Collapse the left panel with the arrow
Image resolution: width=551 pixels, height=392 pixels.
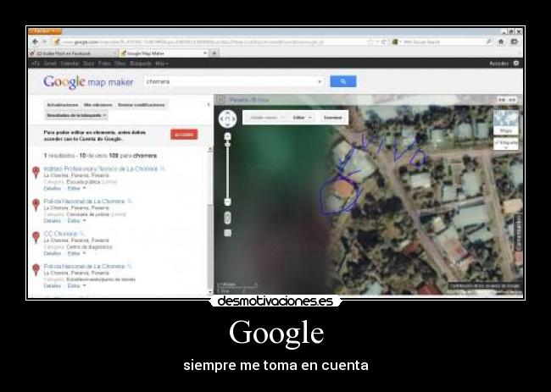209,105
